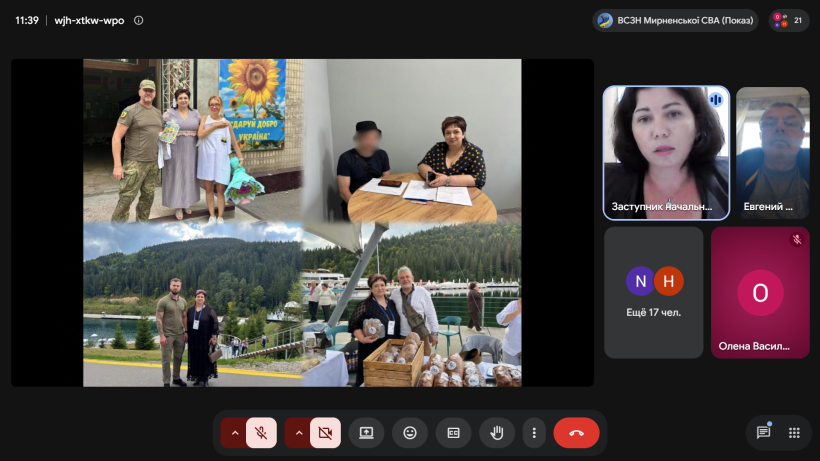Select the Заступник начальн... video tile
820x461 pixels.
pyautogui.click(x=666, y=153)
